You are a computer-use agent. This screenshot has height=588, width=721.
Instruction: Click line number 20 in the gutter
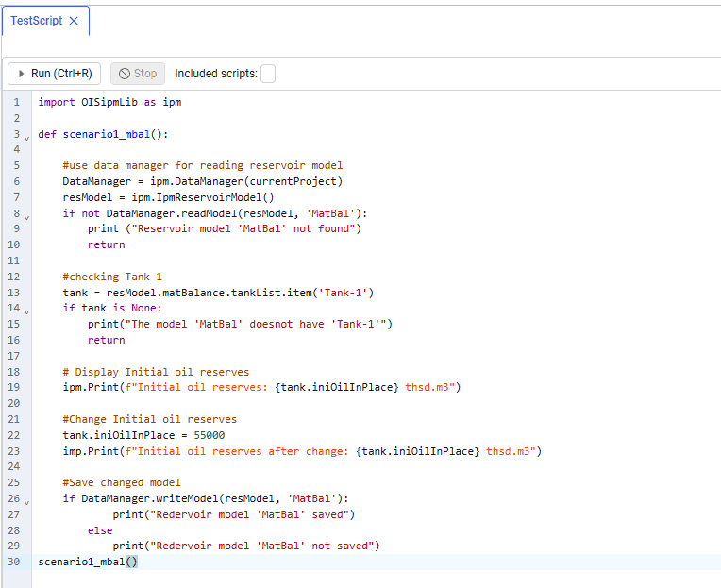coord(14,403)
